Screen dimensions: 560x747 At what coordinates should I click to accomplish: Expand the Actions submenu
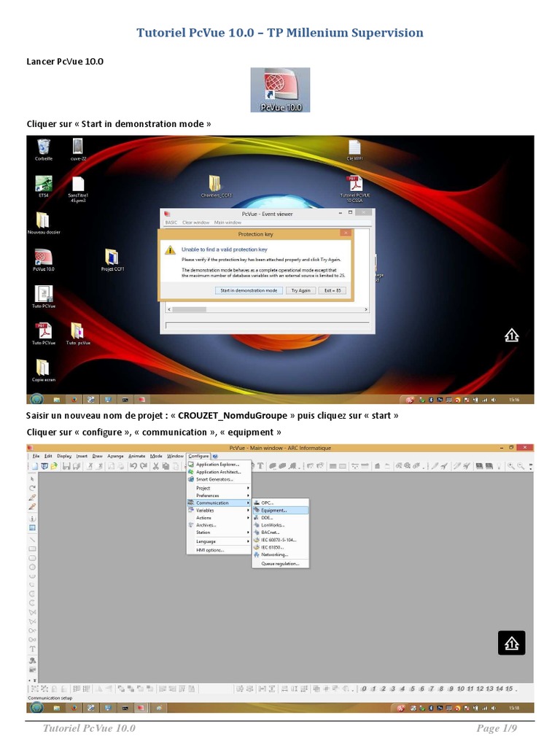tap(219, 518)
